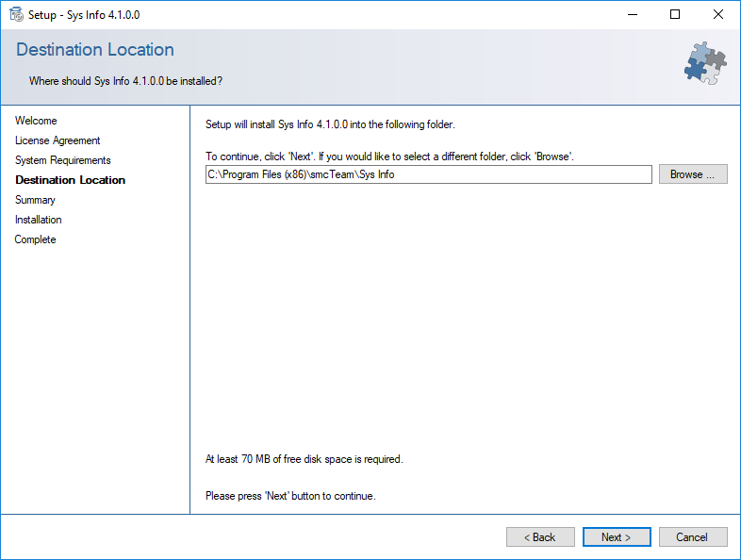Maximize the setup window
741x560 pixels.
point(675,15)
